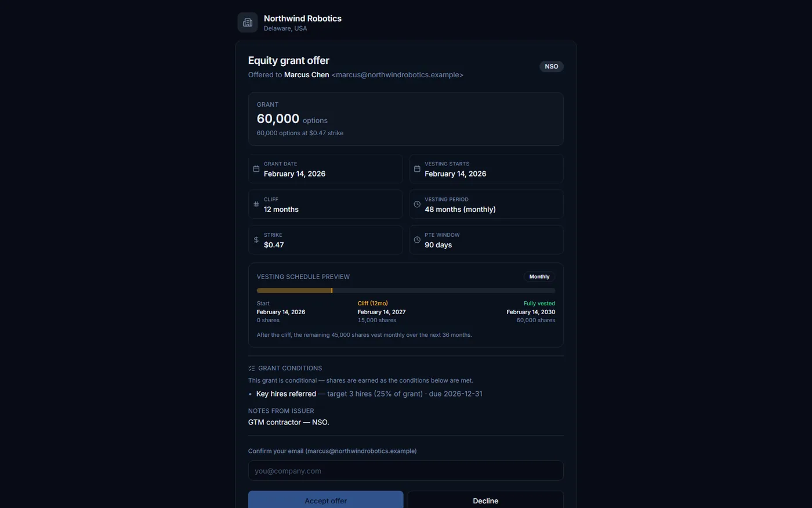
Task: Click the clock icon beside Vesting Period
Action: point(417,204)
